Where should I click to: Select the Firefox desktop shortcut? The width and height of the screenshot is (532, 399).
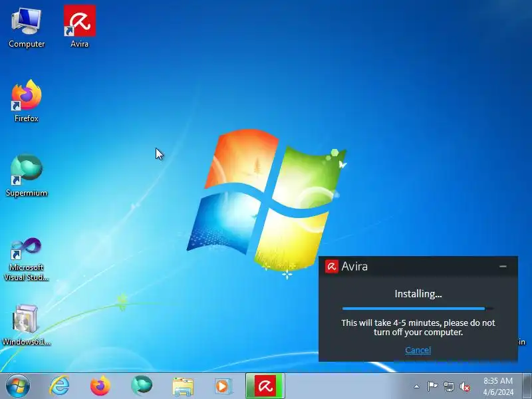coord(27,101)
